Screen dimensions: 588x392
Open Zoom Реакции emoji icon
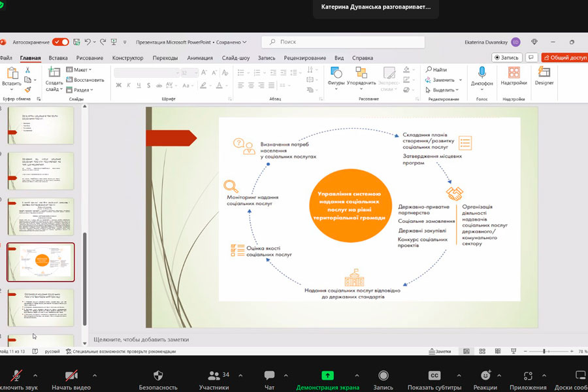click(x=485, y=376)
